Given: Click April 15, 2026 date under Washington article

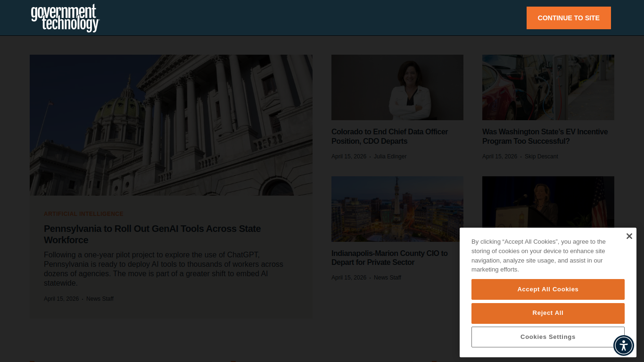Looking at the screenshot, I should [x=500, y=156].
